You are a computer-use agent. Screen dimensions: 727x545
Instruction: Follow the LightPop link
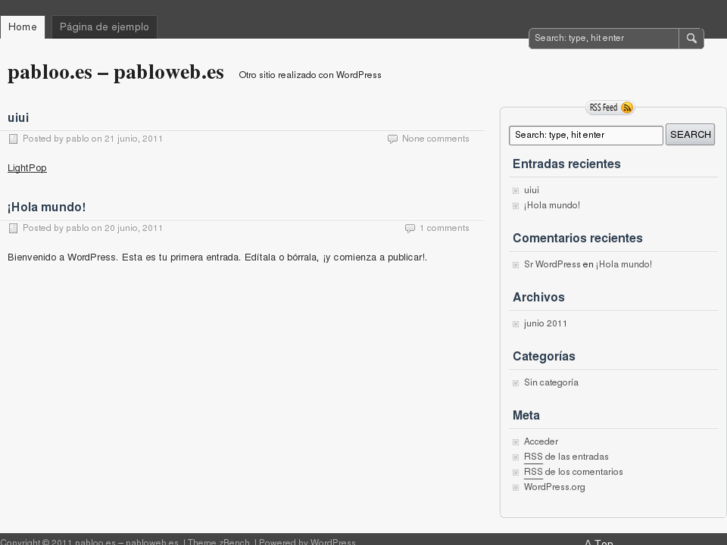27,168
